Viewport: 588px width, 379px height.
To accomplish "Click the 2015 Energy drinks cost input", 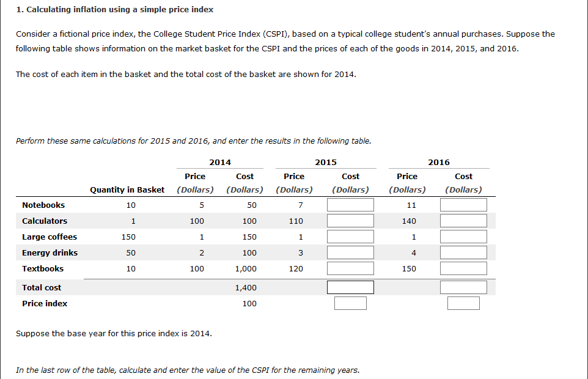I will click(350, 252).
